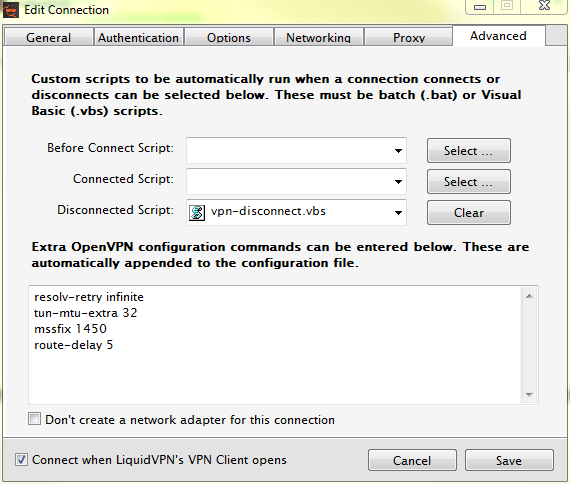Expand the Disconnected Script dropdown arrow
570x484 pixels.
coord(398,213)
